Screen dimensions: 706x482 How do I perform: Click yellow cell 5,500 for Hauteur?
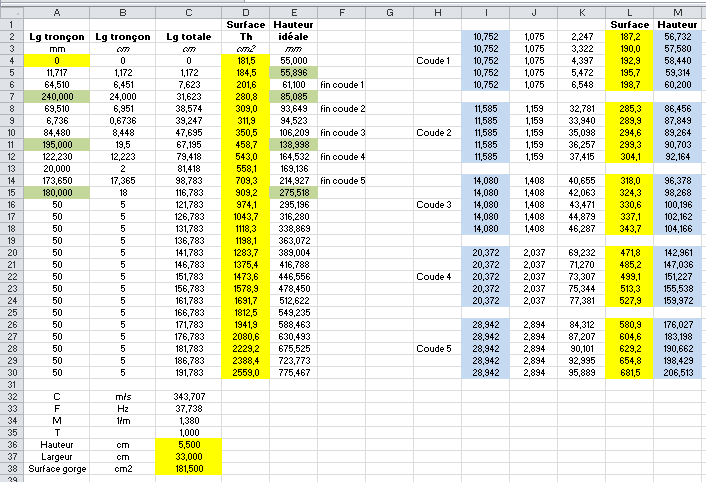point(189,445)
